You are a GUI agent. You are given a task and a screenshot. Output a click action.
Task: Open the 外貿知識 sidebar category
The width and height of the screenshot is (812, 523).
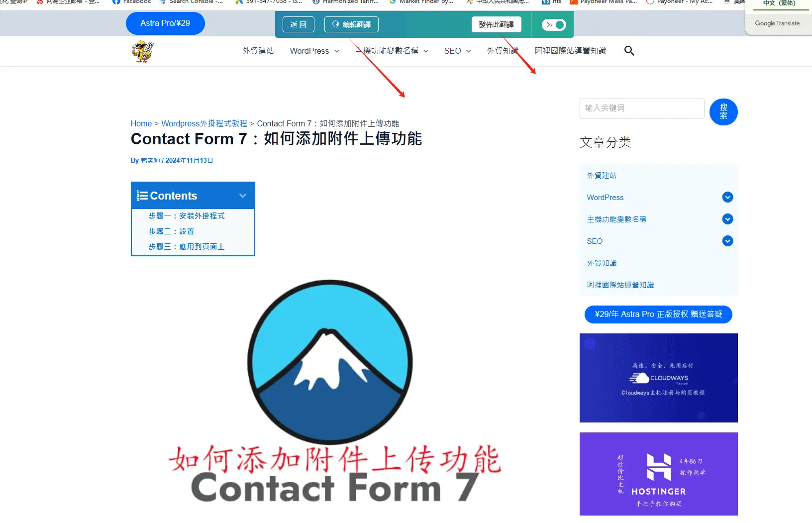(x=602, y=263)
